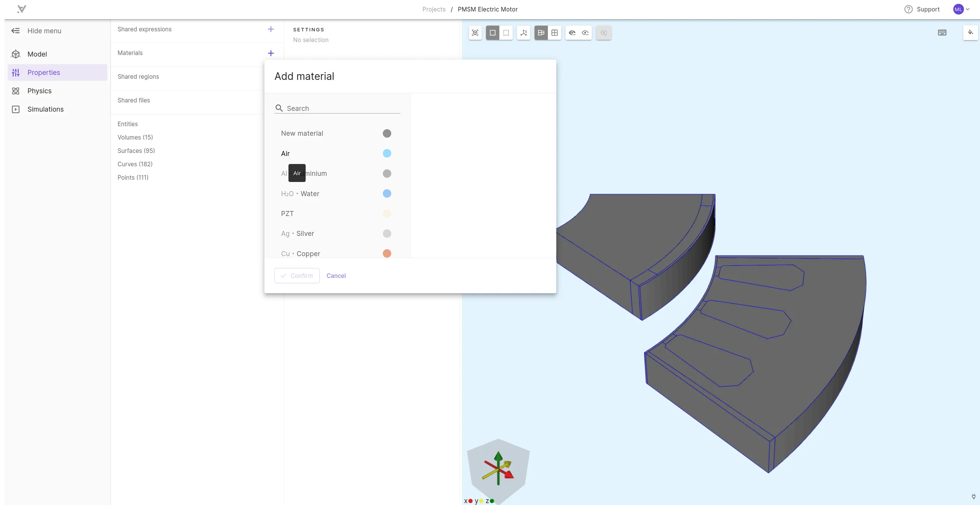
Task: Open the user account dropdown chevron
Action: [968, 9]
